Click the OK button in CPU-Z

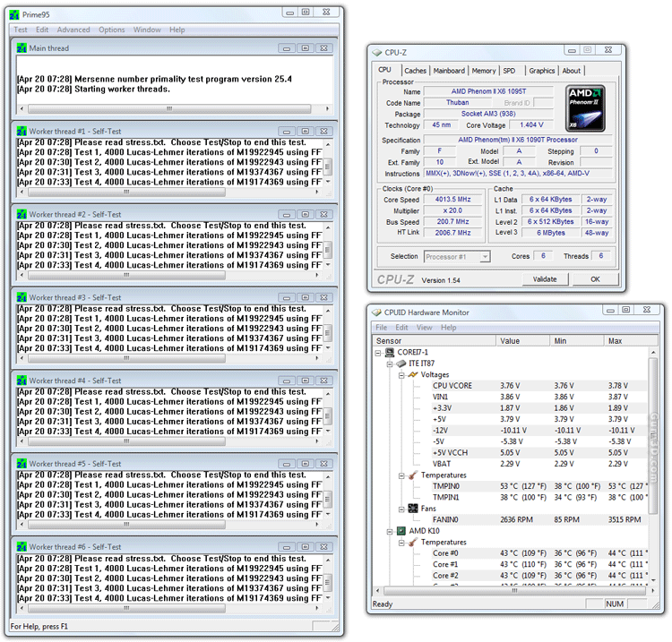click(x=595, y=279)
